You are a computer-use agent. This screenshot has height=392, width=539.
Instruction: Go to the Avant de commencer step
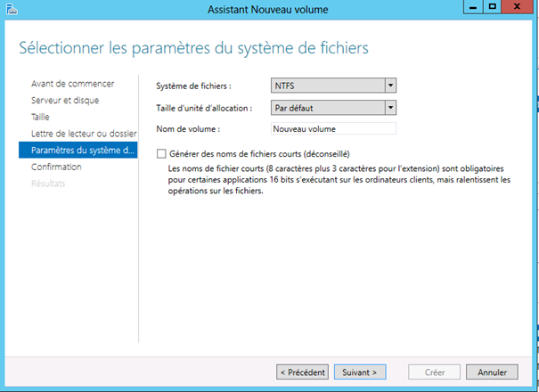pyautogui.click(x=72, y=84)
